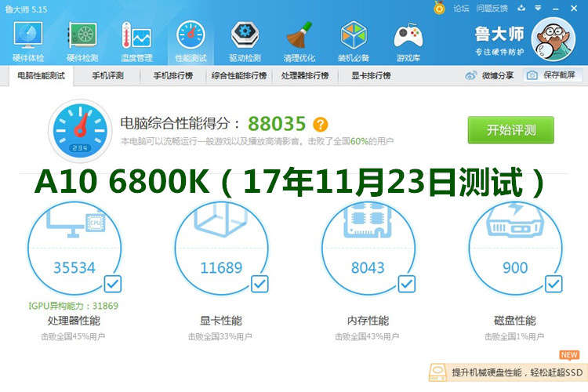This screenshot has width=588, height=392.
Task: Select 性能测试 performance test icon
Action: [x=191, y=42]
